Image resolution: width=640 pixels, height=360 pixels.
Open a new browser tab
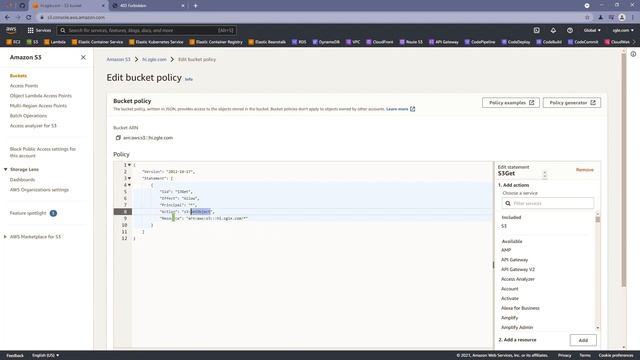pos(196,6)
